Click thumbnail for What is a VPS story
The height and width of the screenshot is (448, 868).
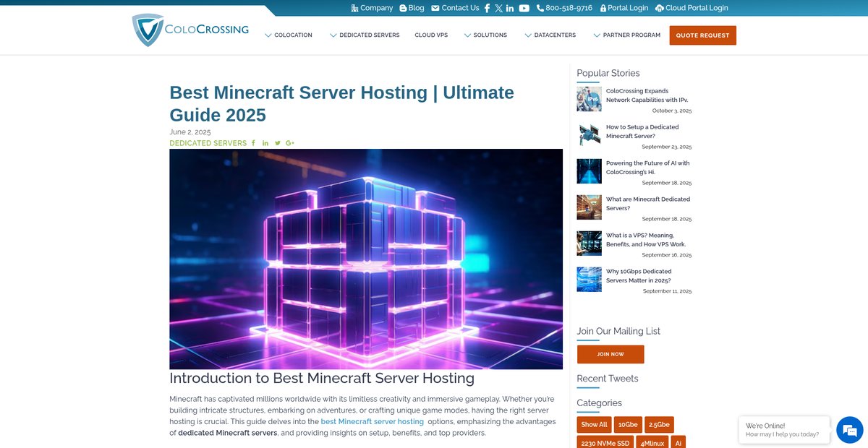click(589, 244)
